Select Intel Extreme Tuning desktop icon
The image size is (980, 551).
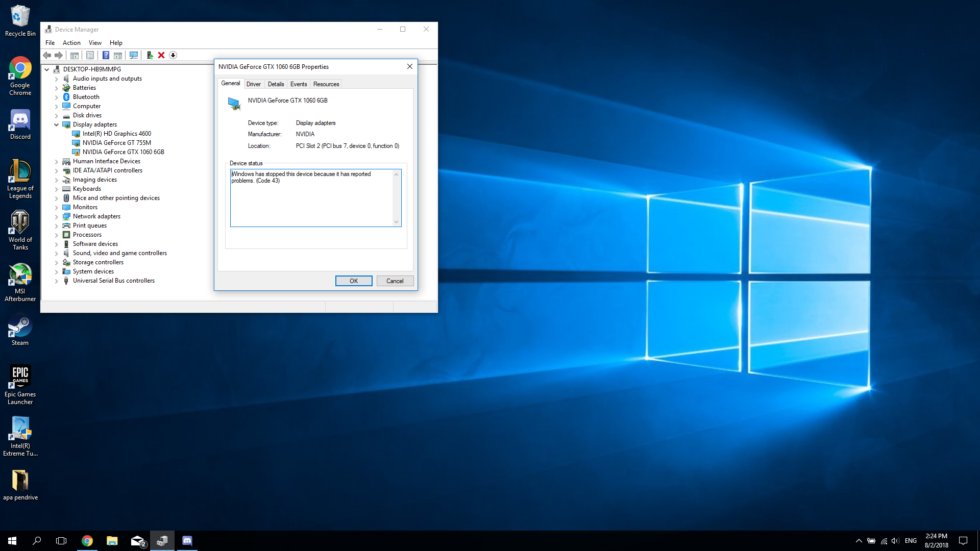click(20, 436)
